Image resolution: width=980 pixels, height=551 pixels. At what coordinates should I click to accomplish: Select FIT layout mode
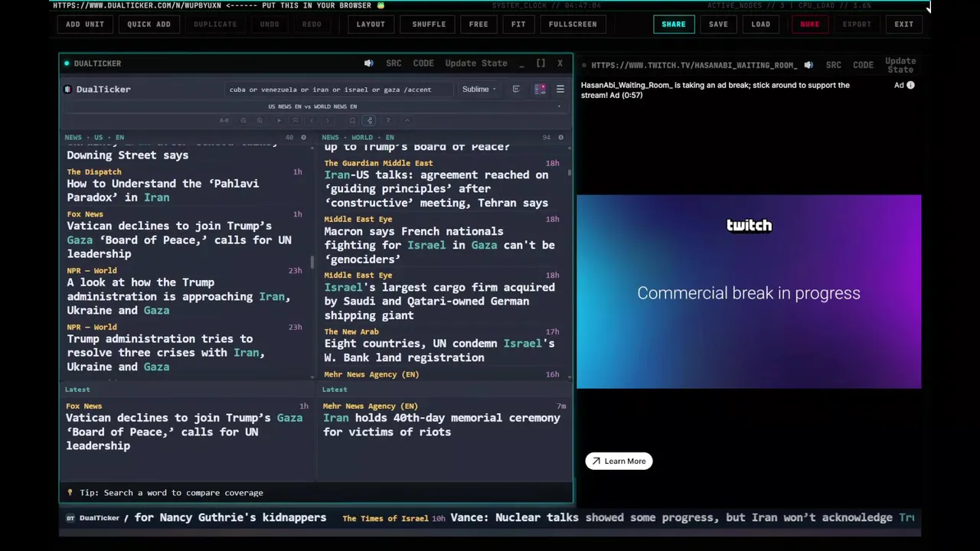coord(518,24)
